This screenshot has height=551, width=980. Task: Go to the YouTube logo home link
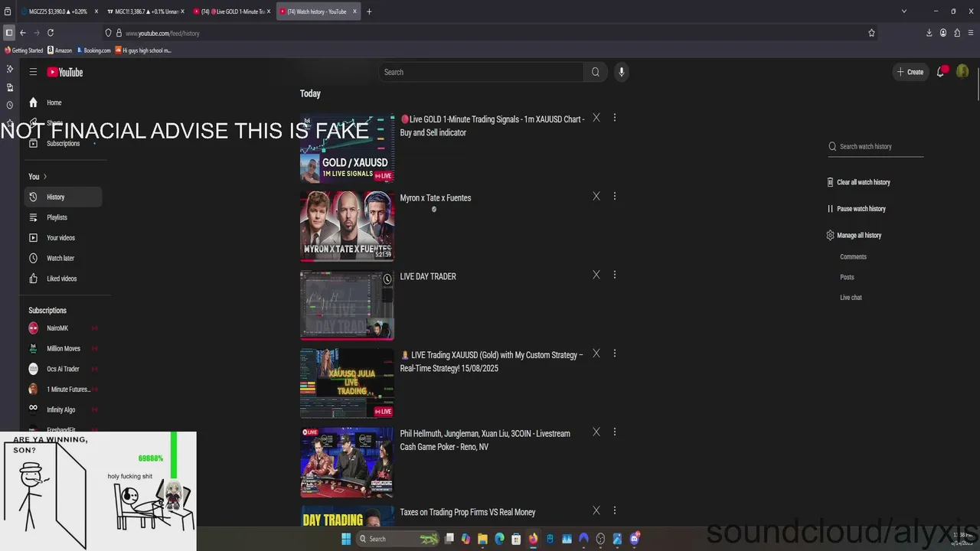pyautogui.click(x=65, y=72)
